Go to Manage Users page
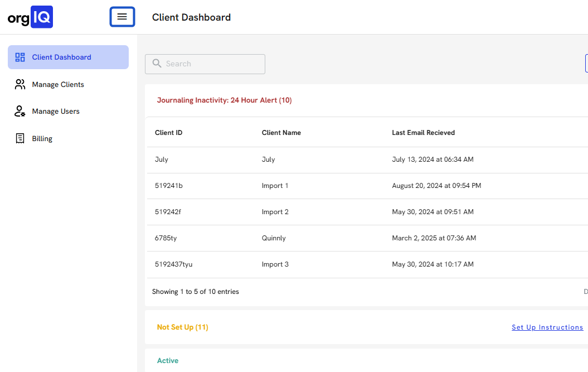Image resolution: width=588 pixels, height=372 pixels. pos(56,112)
